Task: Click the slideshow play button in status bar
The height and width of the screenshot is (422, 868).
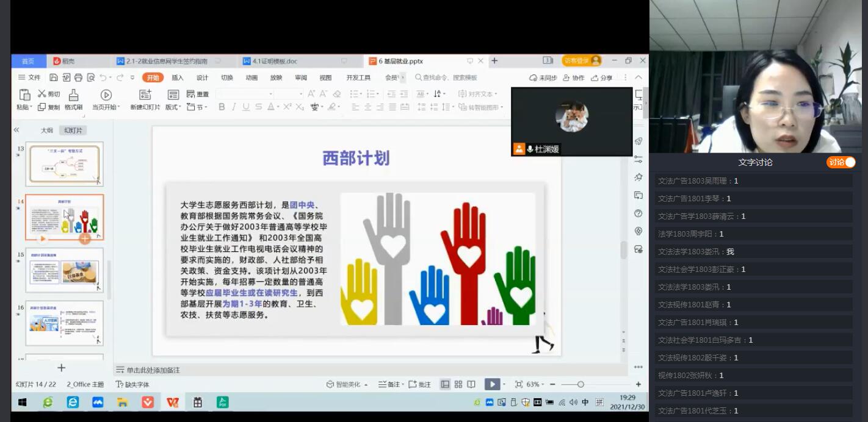Action: click(x=491, y=384)
